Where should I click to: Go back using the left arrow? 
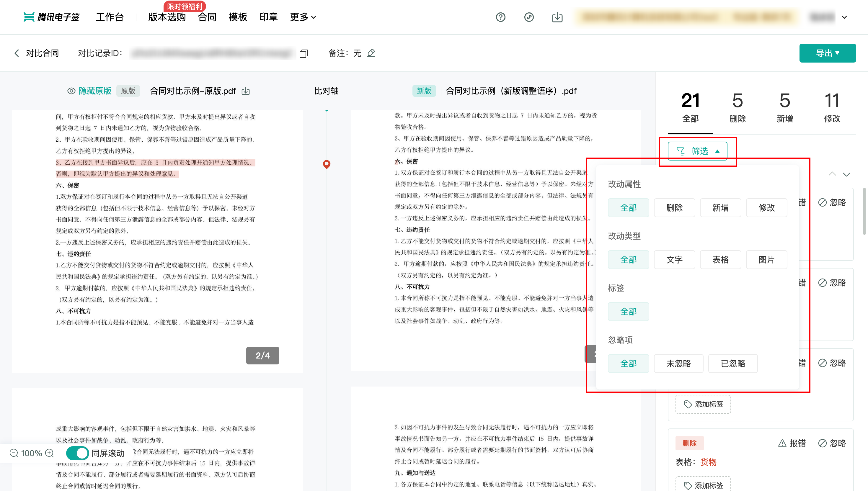click(x=17, y=53)
